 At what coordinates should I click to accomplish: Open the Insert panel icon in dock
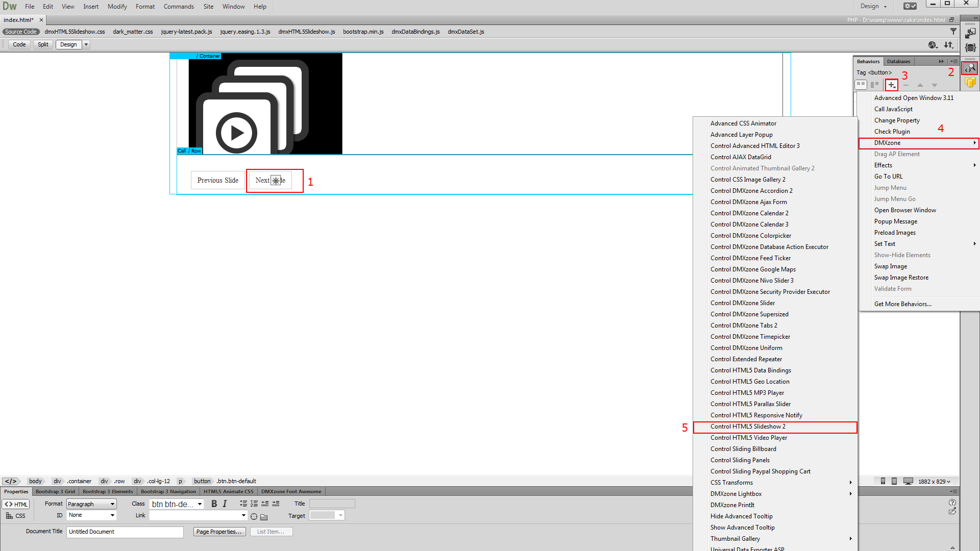[970, 33]
